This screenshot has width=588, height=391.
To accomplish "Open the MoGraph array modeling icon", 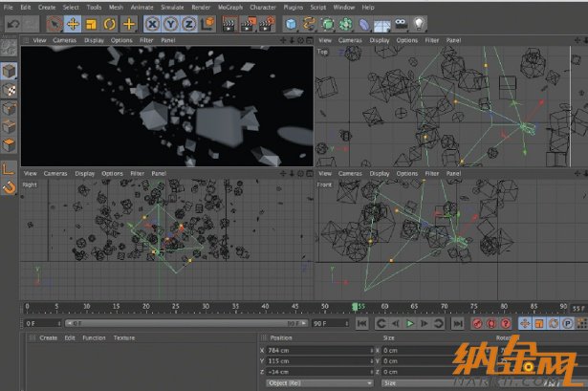I will [345, 24].
